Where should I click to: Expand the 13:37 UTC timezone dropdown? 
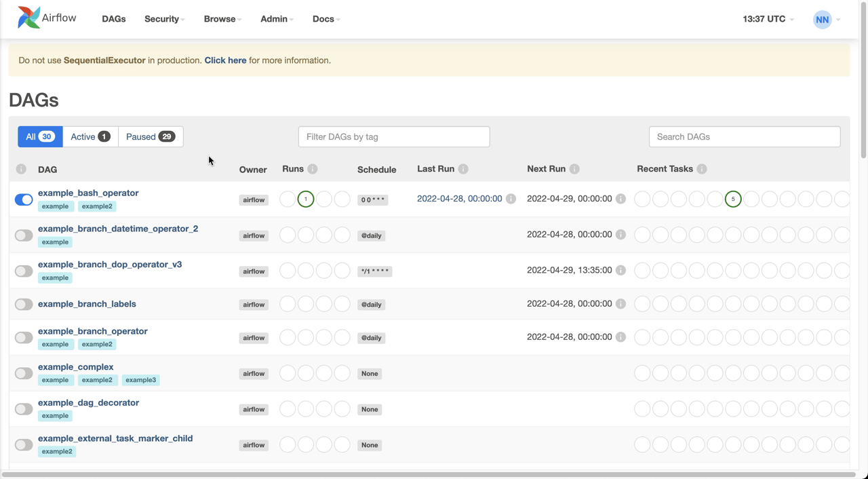pos(768,19)
